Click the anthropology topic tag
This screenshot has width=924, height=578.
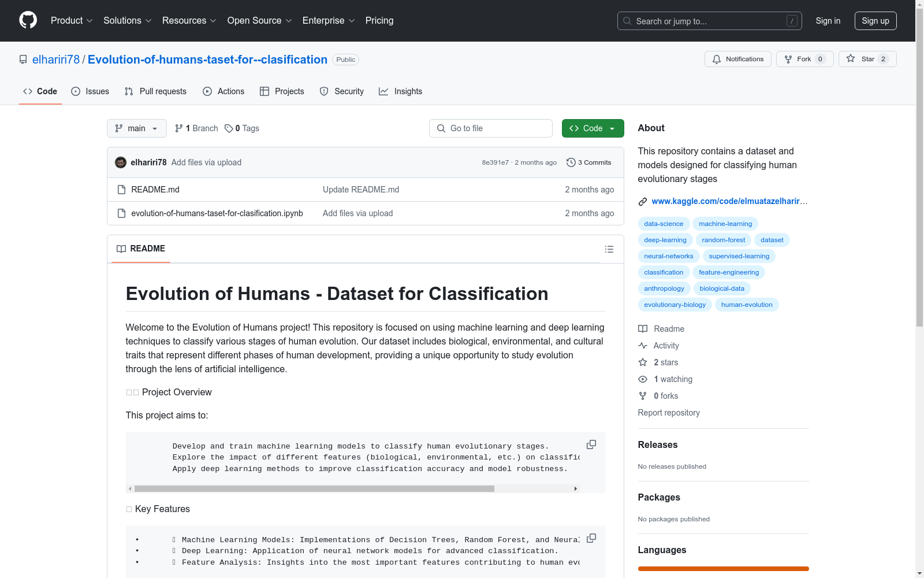pyautogui.click(x=664, y=288)
